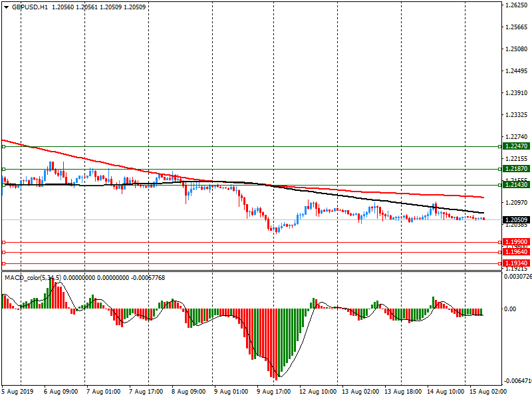Click the 1.19900 line left anchor handle

pos(4,242)
